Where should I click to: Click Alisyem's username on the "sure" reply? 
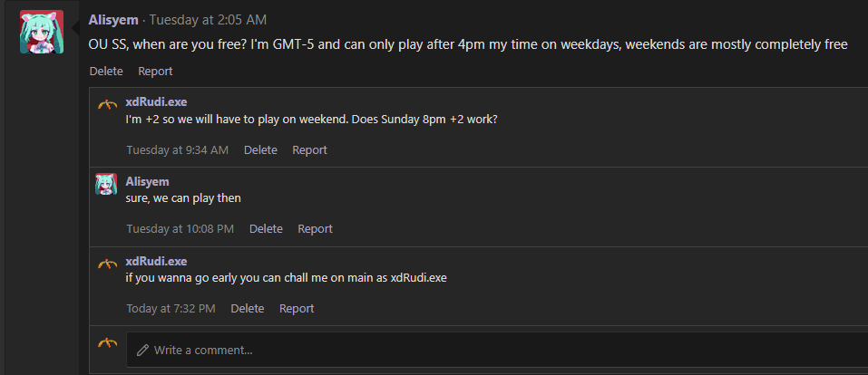147,181
